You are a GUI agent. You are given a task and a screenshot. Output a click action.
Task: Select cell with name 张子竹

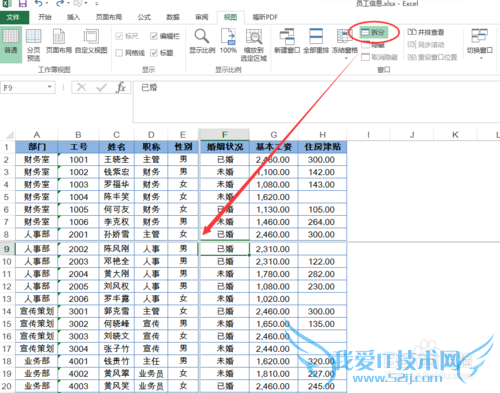pos(116,349)
